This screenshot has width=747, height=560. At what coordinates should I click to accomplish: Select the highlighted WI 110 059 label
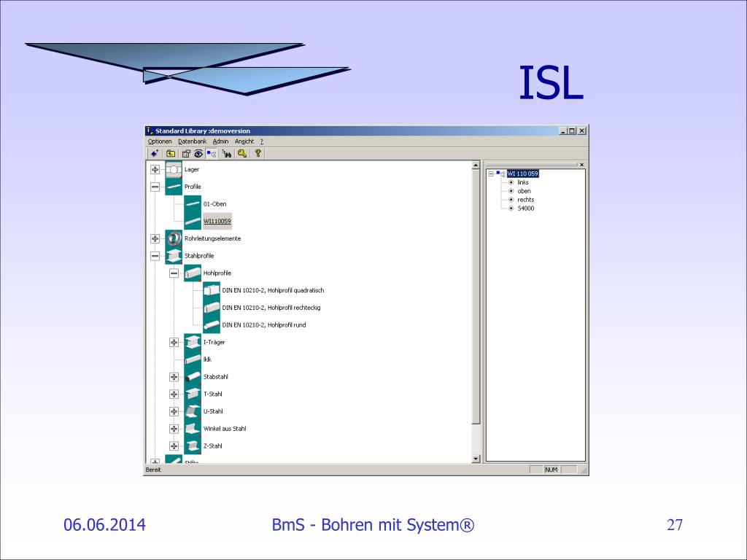coord(522,174)
